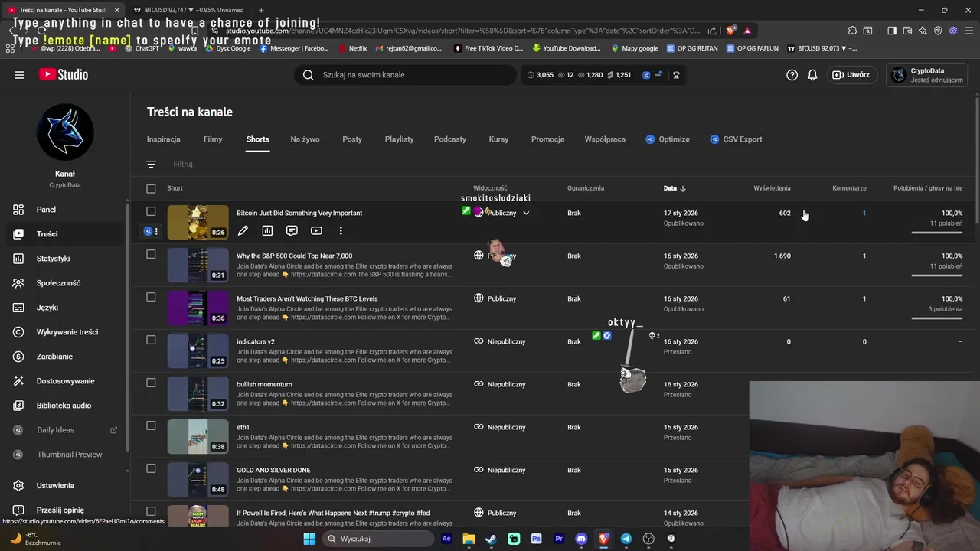Open the Utwórz create button
This screenshot has width=980, height=551.
tap(851, 75)
